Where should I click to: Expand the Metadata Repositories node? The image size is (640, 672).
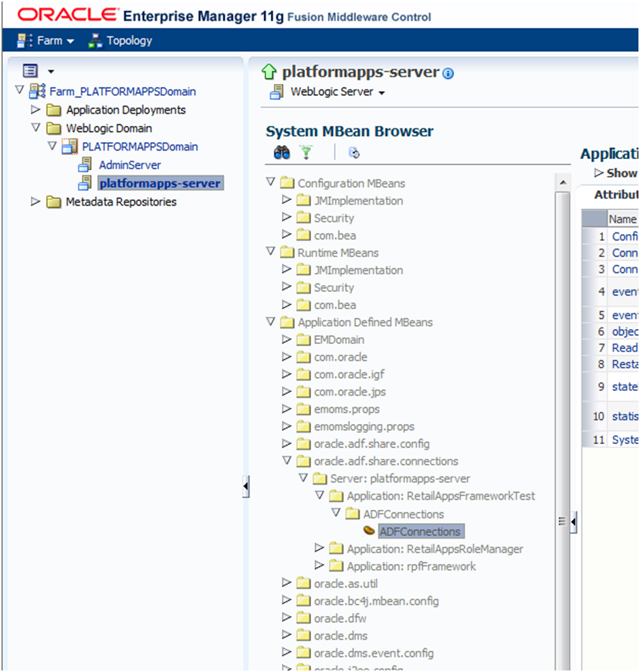[36, 201]
